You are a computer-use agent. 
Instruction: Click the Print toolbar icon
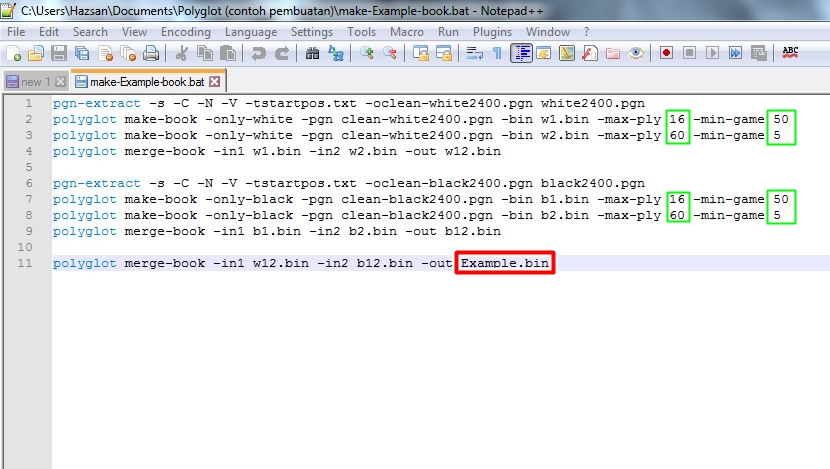tap(151, 53)
